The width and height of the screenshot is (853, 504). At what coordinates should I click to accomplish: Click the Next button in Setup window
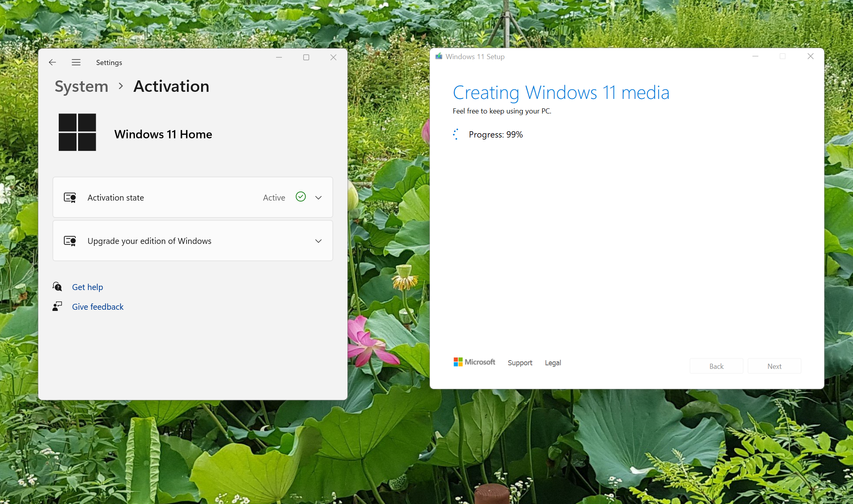775,366
